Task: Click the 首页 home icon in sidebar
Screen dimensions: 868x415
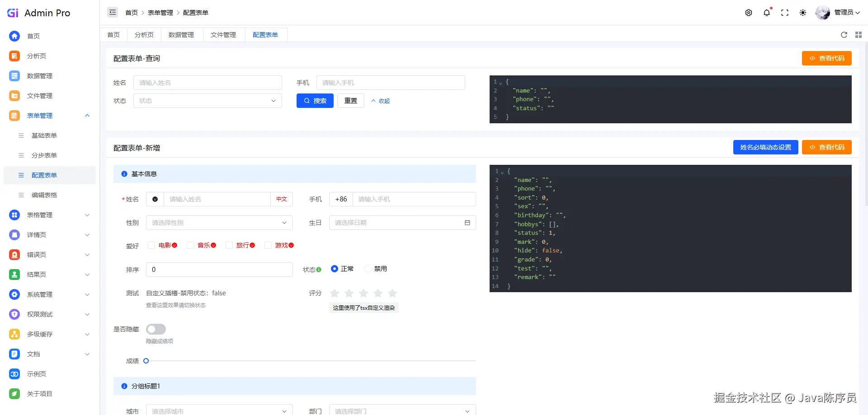Action: coord(14,36)
